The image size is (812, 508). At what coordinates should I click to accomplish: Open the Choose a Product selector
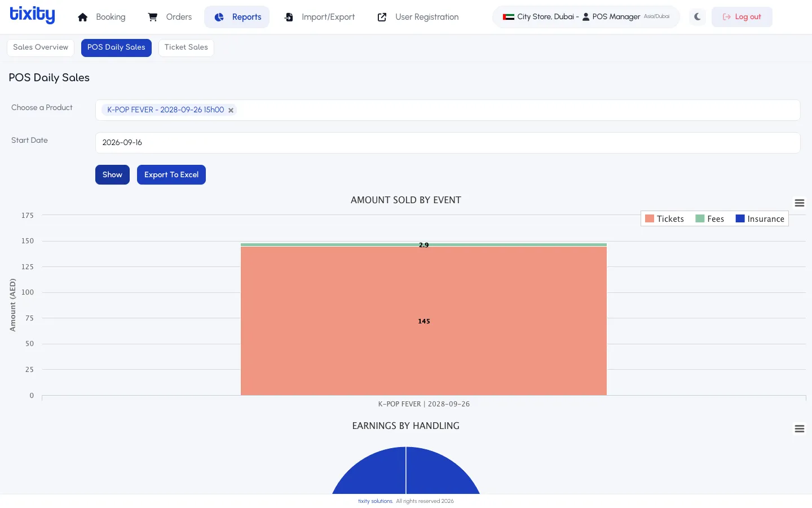tap(448, 110)
